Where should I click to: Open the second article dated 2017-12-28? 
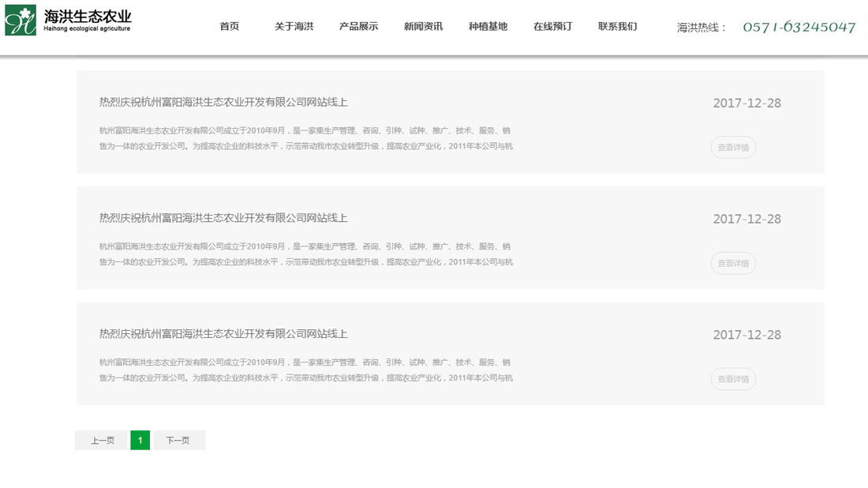tap(223, 218)
